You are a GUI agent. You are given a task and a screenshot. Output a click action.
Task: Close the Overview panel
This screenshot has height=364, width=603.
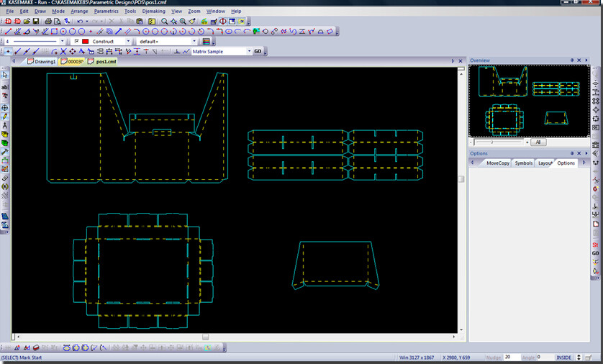coord(579,60)
